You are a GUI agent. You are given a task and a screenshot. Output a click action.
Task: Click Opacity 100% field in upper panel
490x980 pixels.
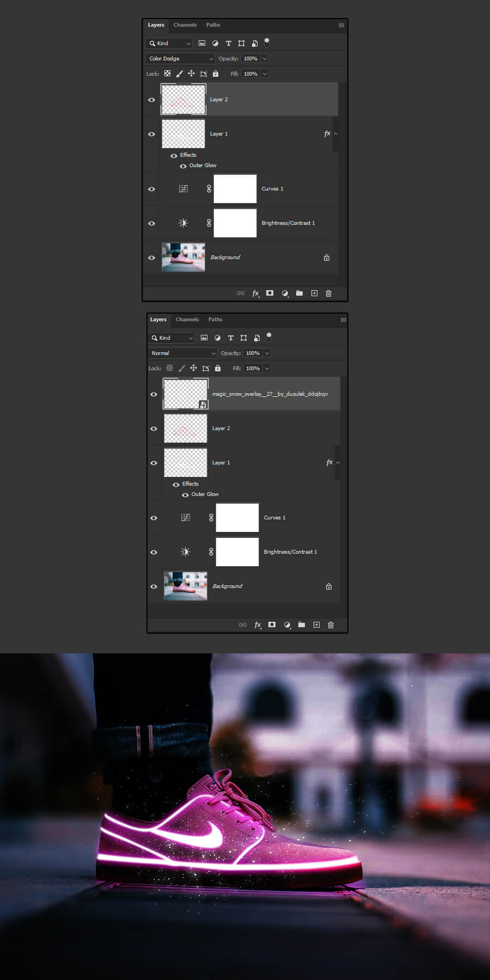[250, 59]
